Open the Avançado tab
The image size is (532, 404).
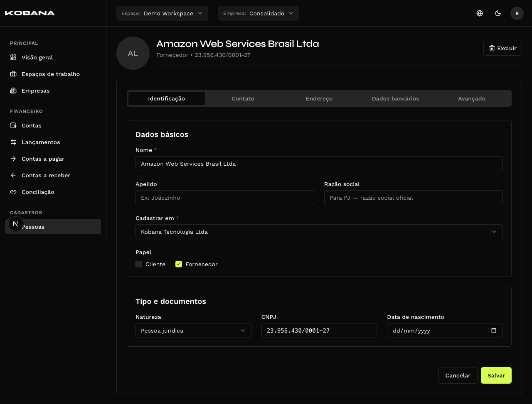[x=472, y=98]
